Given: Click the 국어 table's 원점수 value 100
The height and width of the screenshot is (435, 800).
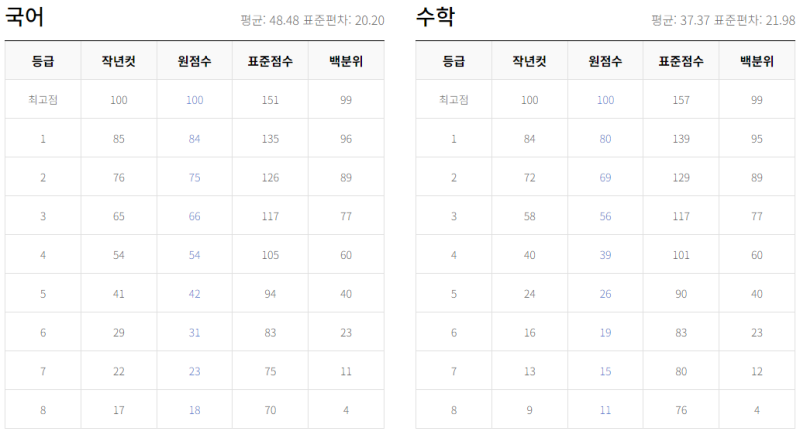Looking at the screenshot, I should pos(194,100).
